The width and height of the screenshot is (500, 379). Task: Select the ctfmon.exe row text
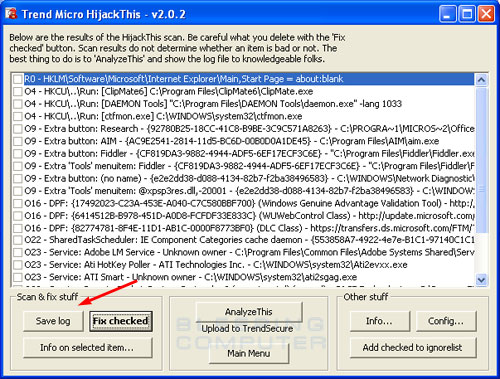coord(163,116)
